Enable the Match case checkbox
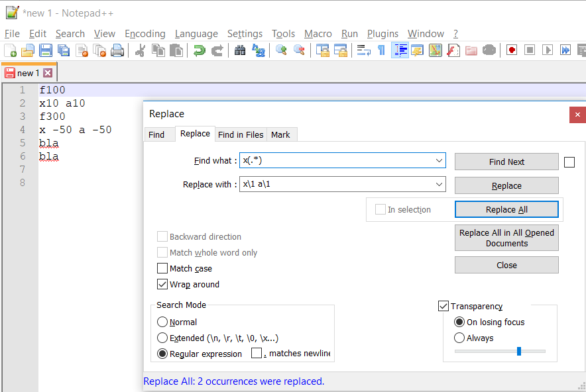The height and width of the screenshot is (392, 586). pyautogui.click(x=162, y=269)
